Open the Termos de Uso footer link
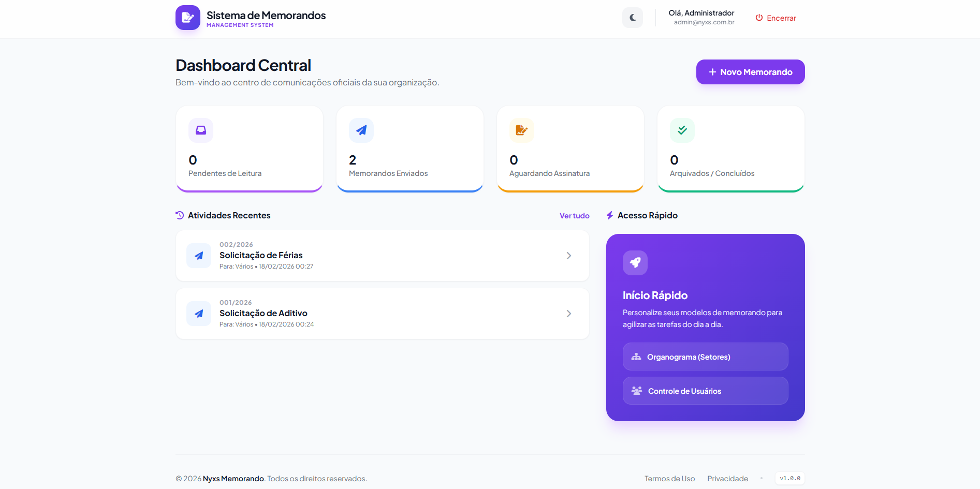 point(669,479)
